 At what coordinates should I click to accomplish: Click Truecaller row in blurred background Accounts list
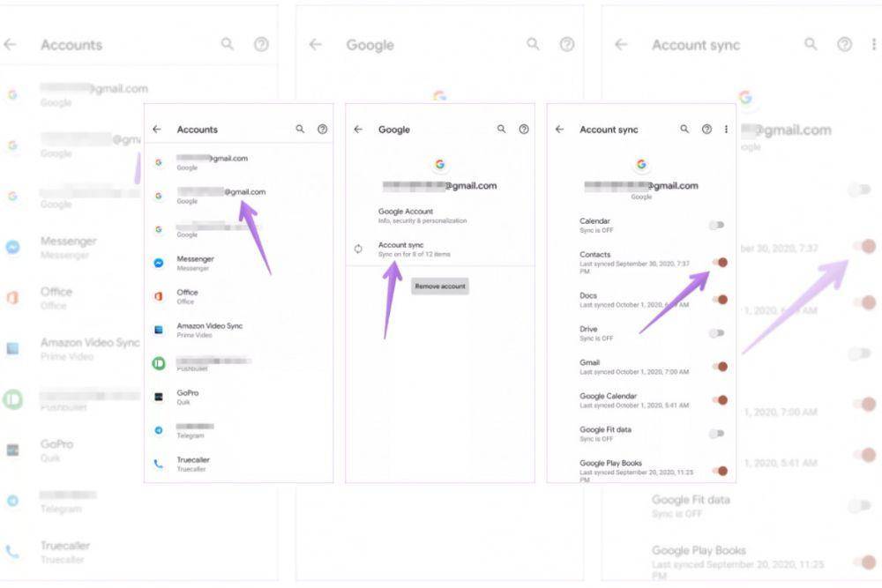(x=139, y=552)
